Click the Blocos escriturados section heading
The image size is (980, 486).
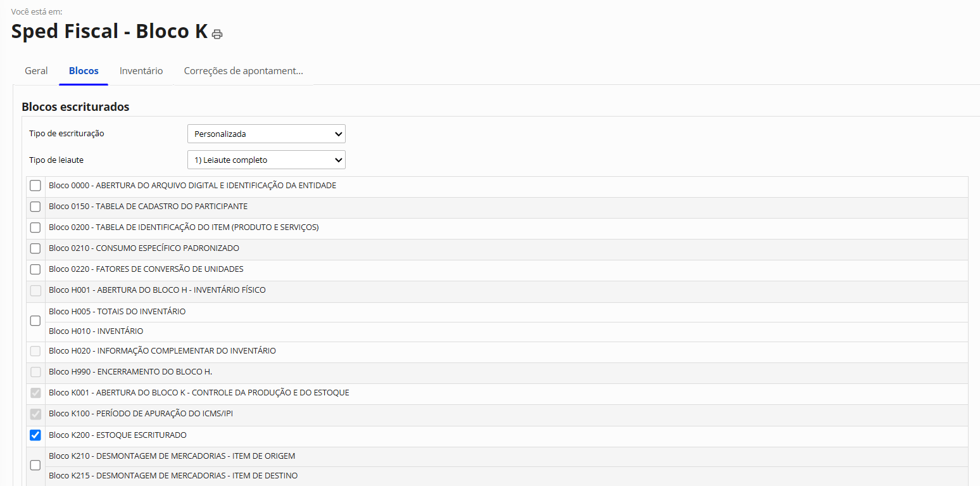pos(75,107)
